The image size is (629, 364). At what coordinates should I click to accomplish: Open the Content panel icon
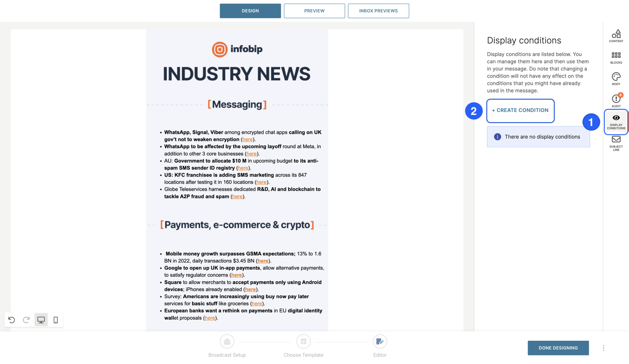click(x=616, y=36)
